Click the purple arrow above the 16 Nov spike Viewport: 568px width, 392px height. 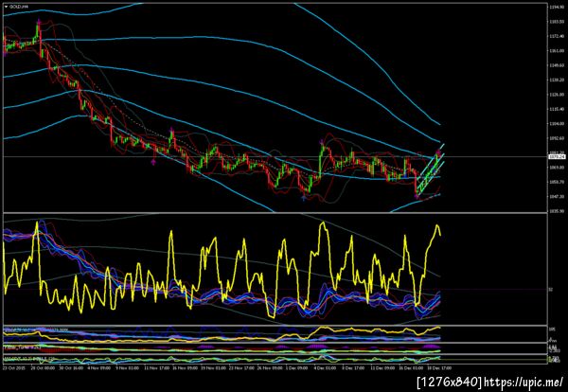(171, 130)
